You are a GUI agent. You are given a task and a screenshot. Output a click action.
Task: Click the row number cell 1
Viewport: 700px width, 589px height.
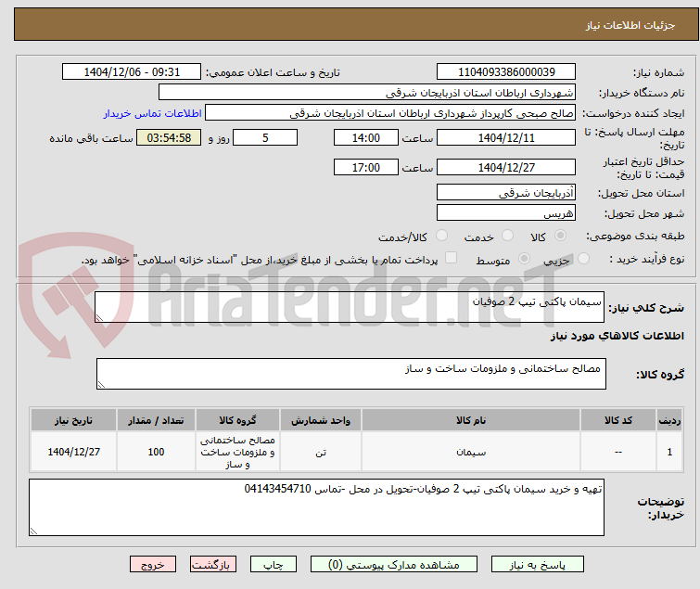[669, 452]
